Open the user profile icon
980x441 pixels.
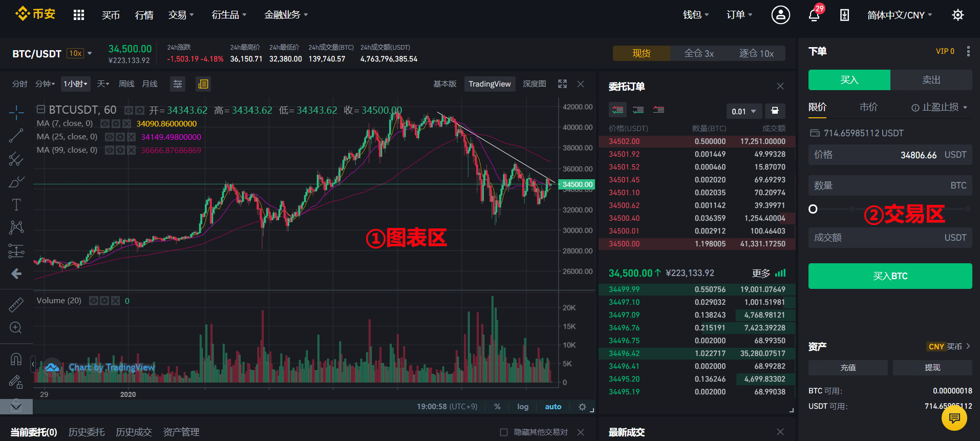pos(780,15)
